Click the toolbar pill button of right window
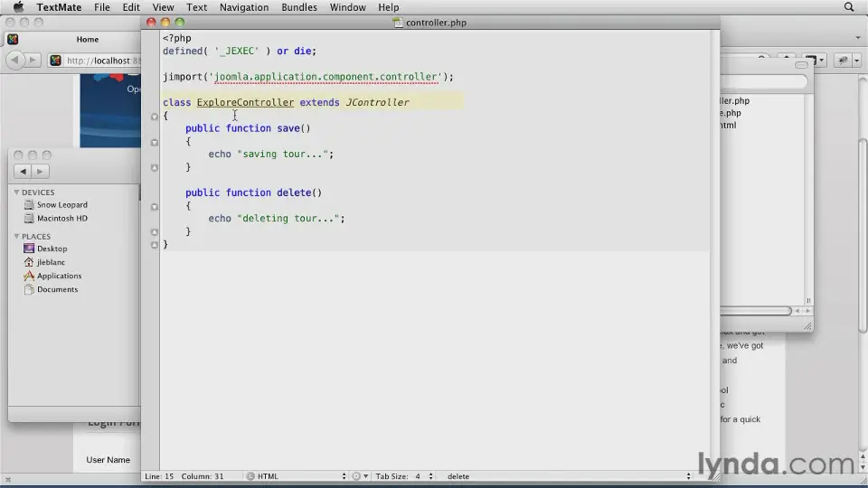868x488 pixels. (x=801, y=65)
